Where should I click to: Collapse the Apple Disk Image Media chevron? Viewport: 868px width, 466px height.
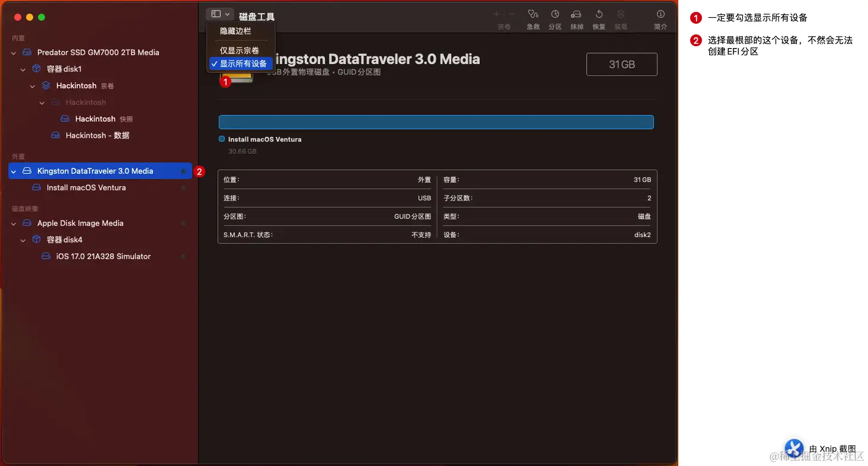(14, 224)
